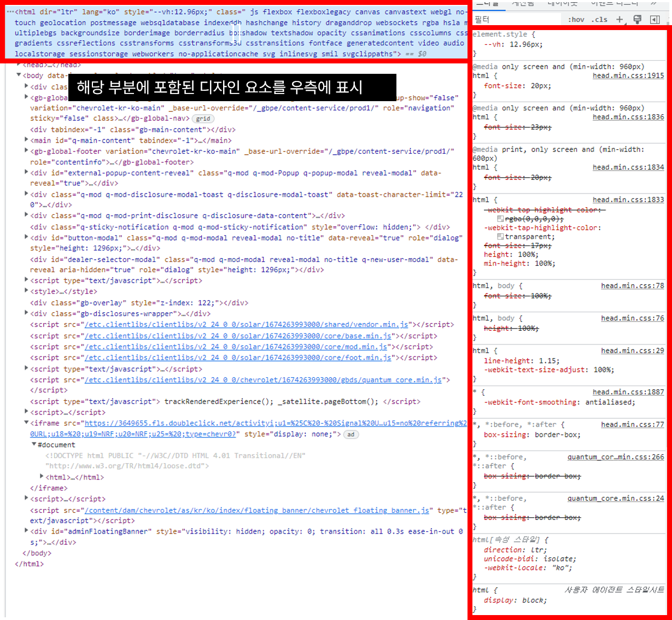The height and width of the screenshot is (620, 672).
Task: Select the closing </html> tag line
Action: (x=29, y=564)
